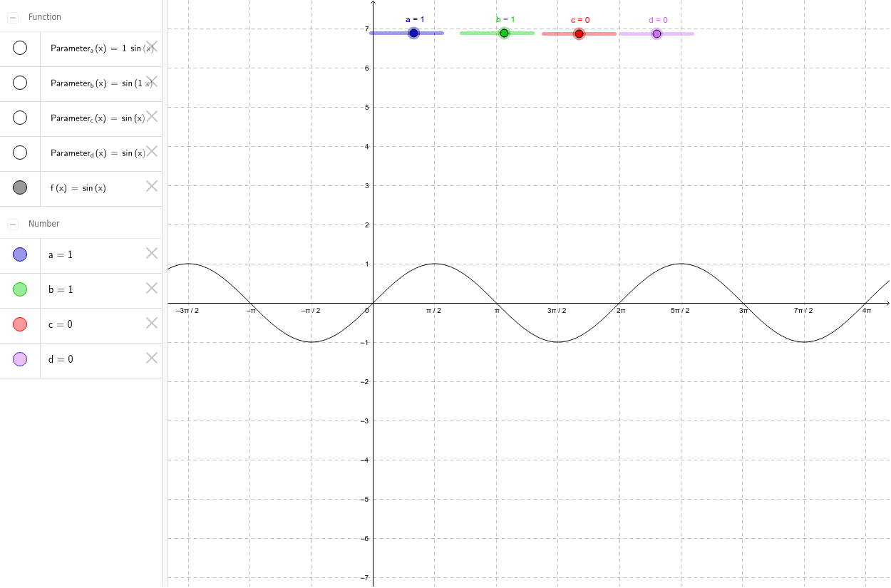Click the 'c = 0' slider label on graph

pyautogui.click(x=580, y=20)
